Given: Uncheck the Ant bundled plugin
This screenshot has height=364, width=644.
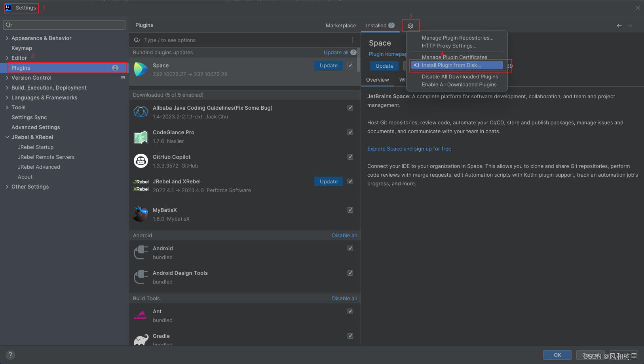Looking at the screenshot, I should point(350,311).
